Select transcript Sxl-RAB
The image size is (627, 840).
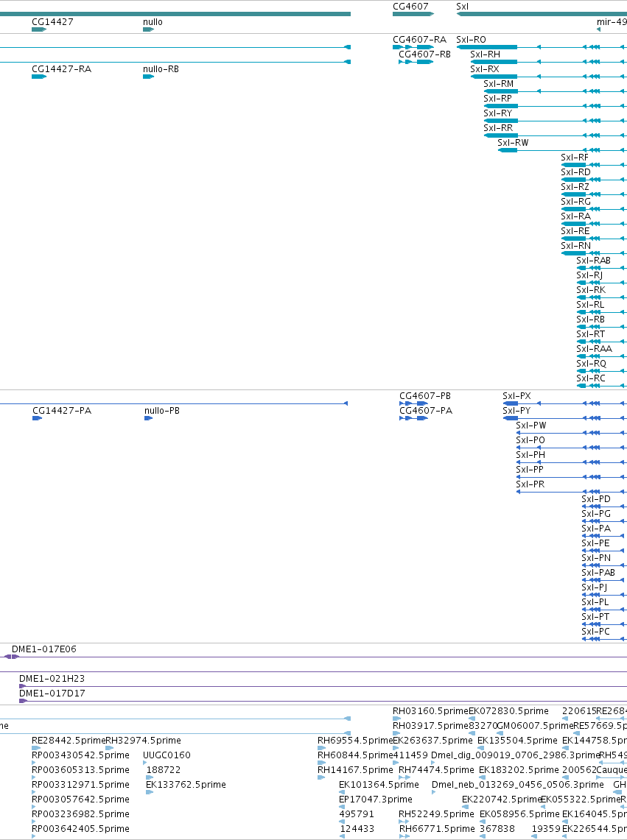(x=593, y=261)
